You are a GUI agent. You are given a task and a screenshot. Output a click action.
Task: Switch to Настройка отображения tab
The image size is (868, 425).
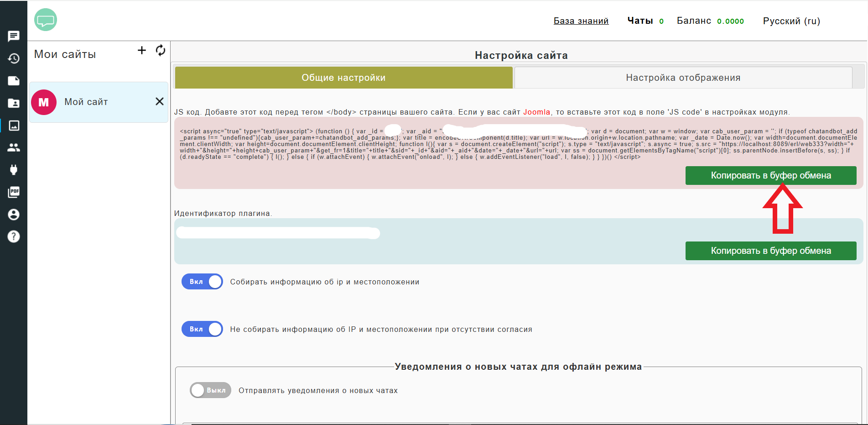coord(683,78)
